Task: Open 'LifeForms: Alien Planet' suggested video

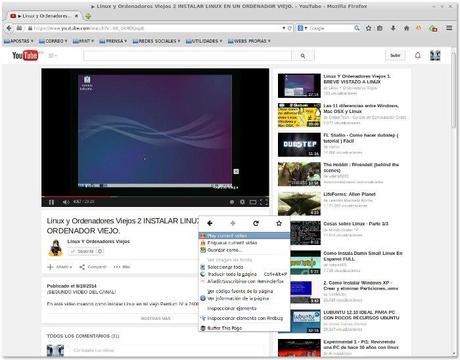Action: pyautogui.click(x=349, y=194)
